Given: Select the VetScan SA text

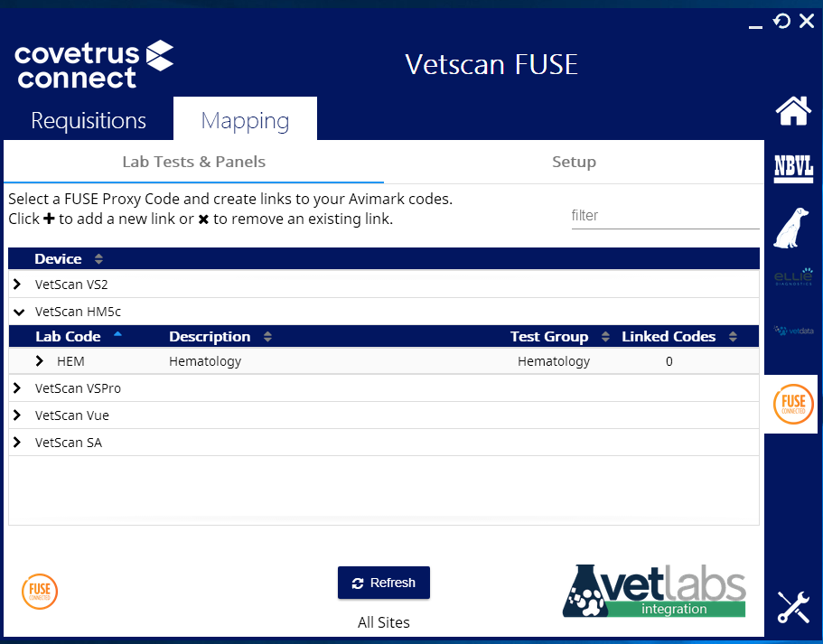Looking at the screenshot, I should pos(69,443).
